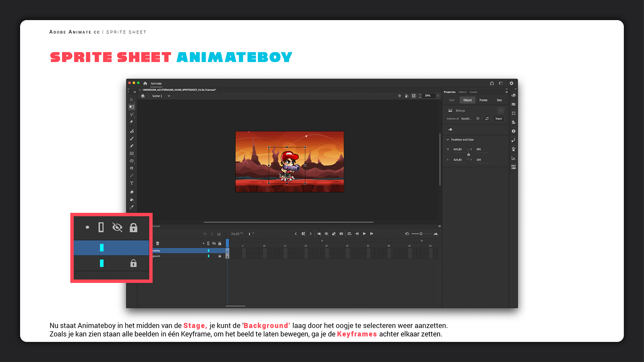Screen dimensions: 644x362
Task: Select the Lasso tool
Action: click(x=132, y=115)
